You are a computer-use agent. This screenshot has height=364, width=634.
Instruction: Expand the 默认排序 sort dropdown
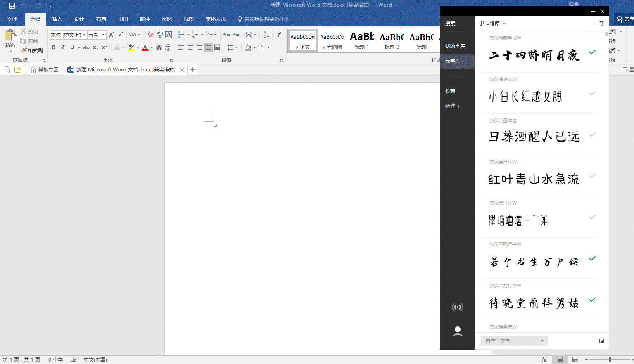click(x=492, y=24)
